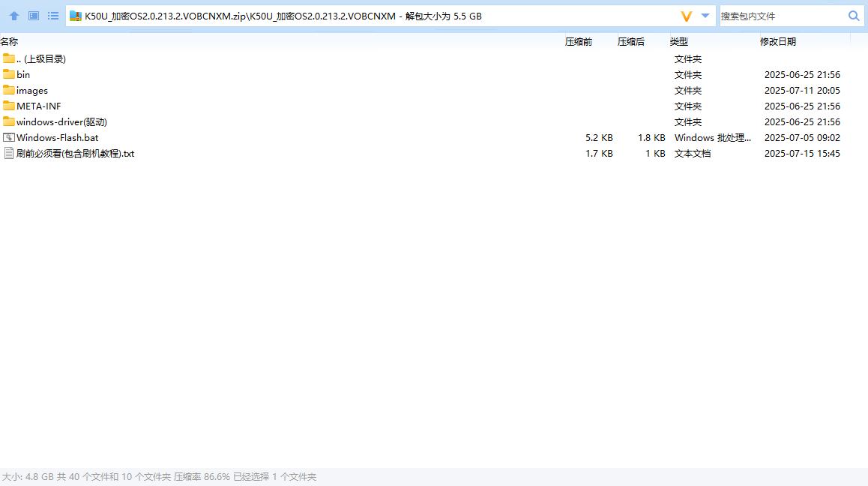Click the archive path in the address bar

tap(283, 16)
